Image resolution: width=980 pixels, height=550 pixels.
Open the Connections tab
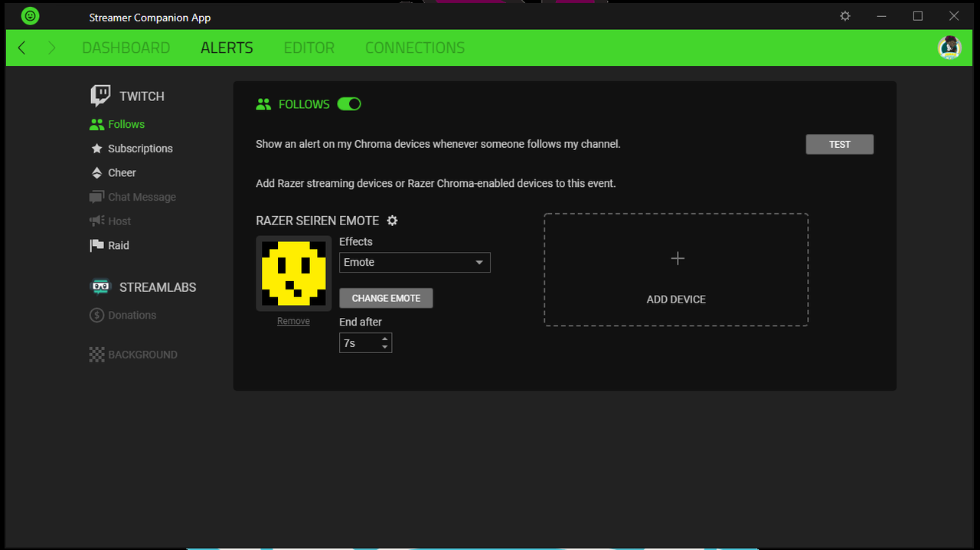click(415, 47)
